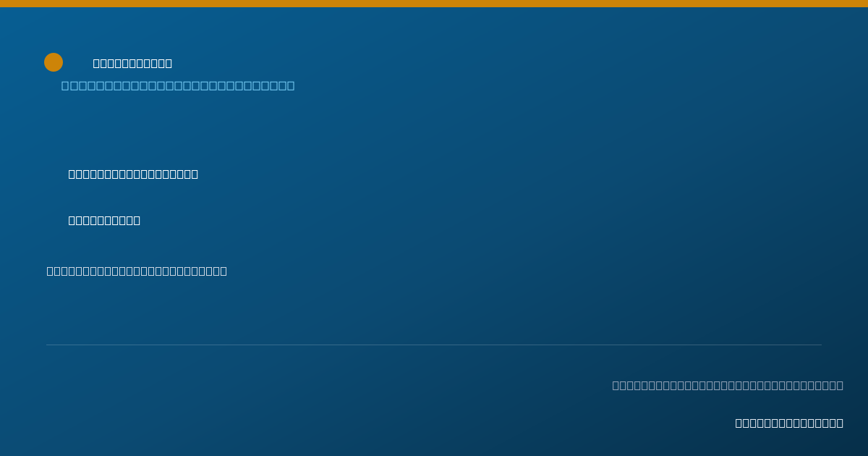Click the first character of the longer middle white line
868x456 pixels.
(72, 174)
